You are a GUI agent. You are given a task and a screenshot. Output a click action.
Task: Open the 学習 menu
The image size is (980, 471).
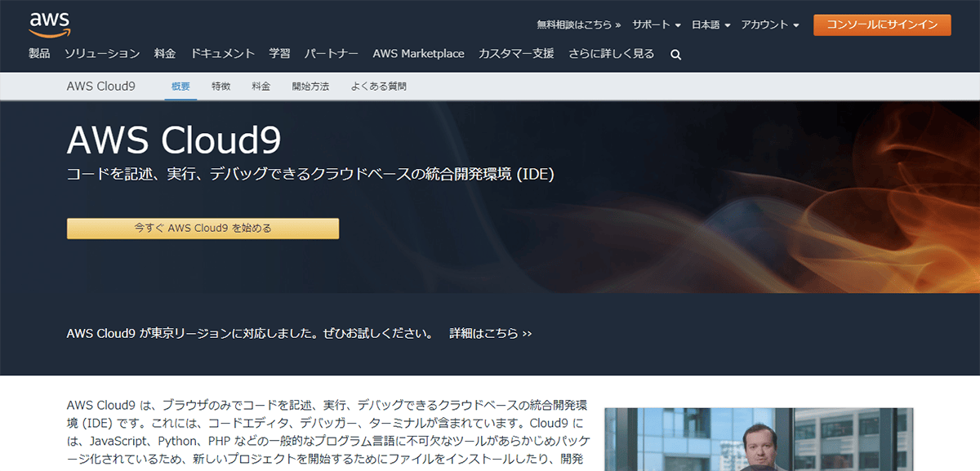point(279,54)
